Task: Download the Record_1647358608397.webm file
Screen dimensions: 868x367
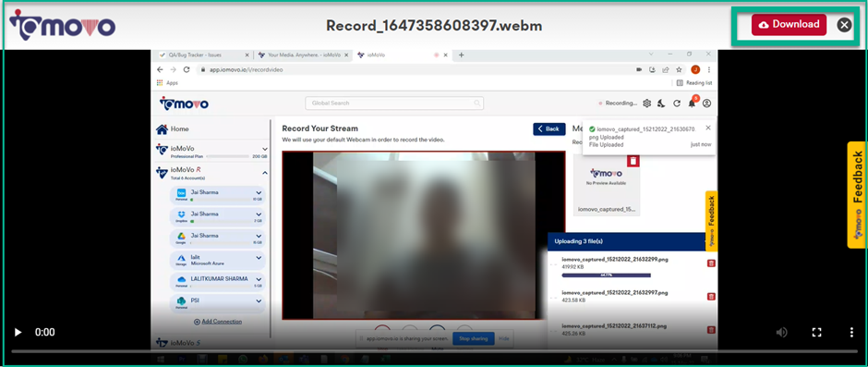Action: [789, 24]
